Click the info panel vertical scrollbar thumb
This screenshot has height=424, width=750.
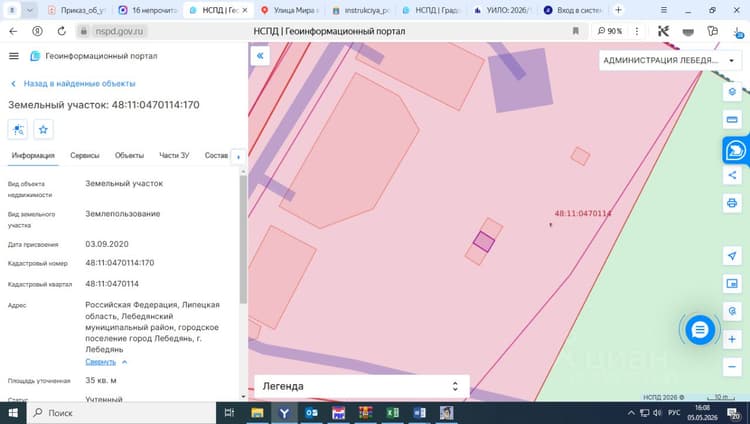tap(243, 239)
